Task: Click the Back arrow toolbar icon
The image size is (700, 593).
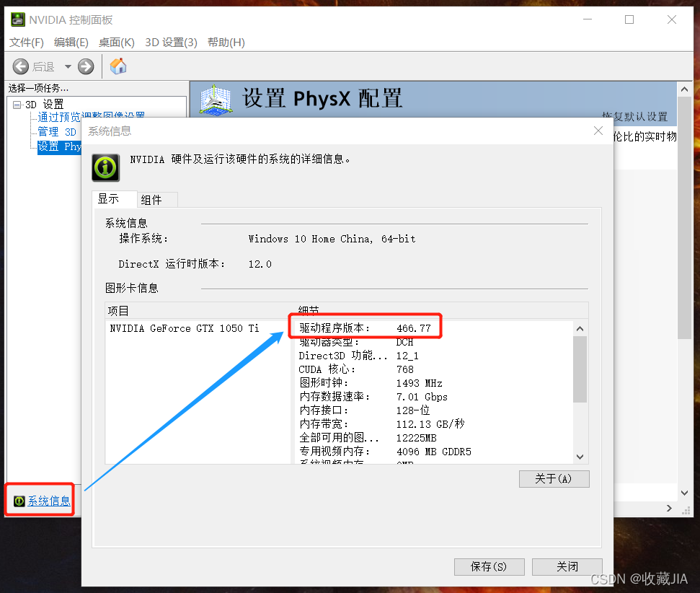Action: point(20,66)
